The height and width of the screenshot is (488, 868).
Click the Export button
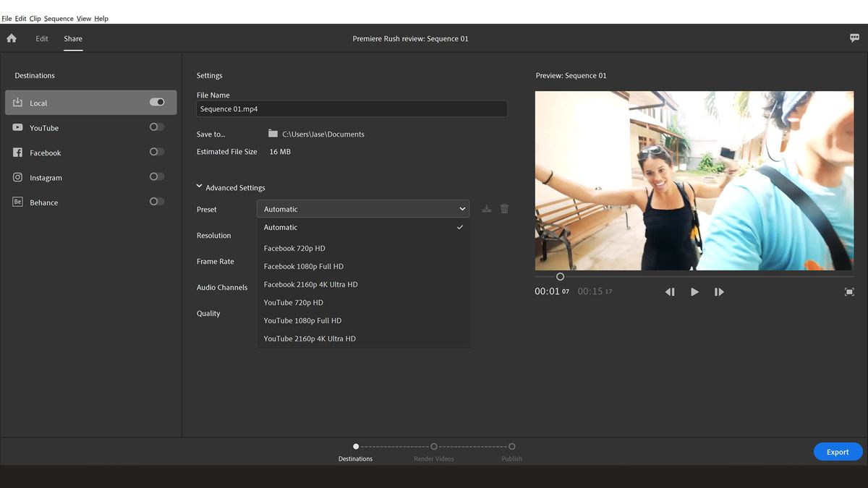coord(837,451)
